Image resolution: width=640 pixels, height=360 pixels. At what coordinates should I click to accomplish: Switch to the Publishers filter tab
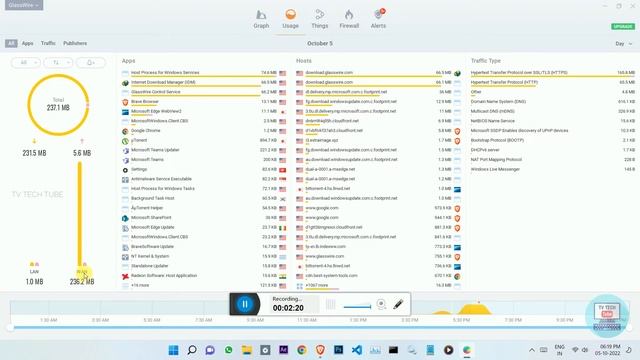[x=75, y=43]
